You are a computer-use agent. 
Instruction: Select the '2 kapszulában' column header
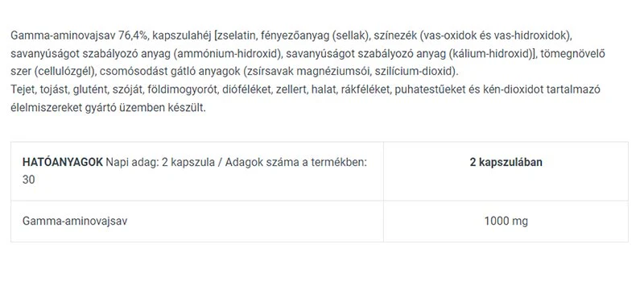coord(506,162)
